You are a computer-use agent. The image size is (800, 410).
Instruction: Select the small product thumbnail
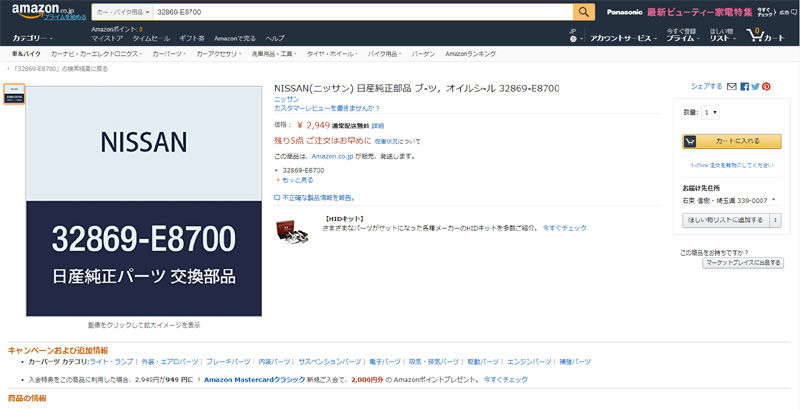pos(14,94)
